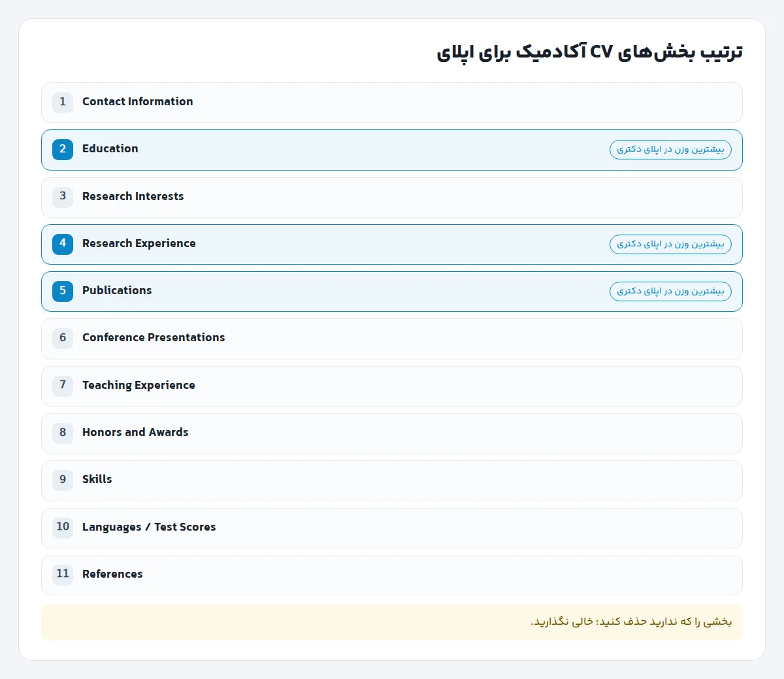Click the number 1 badge
Image resolution: width=784 pixels, height=679 pixels.
pyautogui.click(x=63, y=102)
